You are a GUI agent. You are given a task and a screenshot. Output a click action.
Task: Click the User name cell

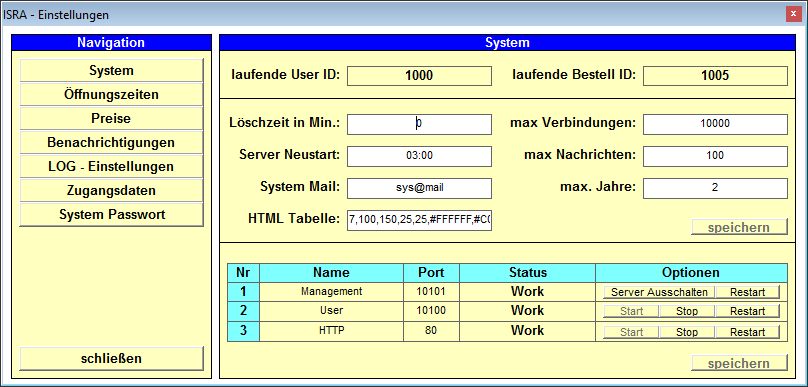coord(331,311)
